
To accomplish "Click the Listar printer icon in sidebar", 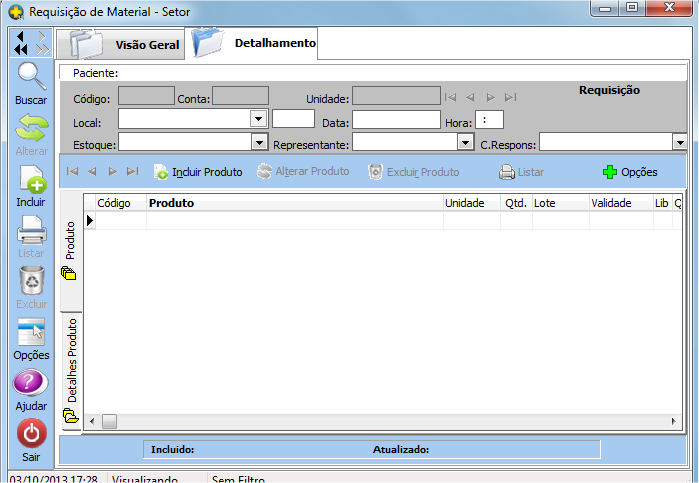I will click(x=31, y=231).
